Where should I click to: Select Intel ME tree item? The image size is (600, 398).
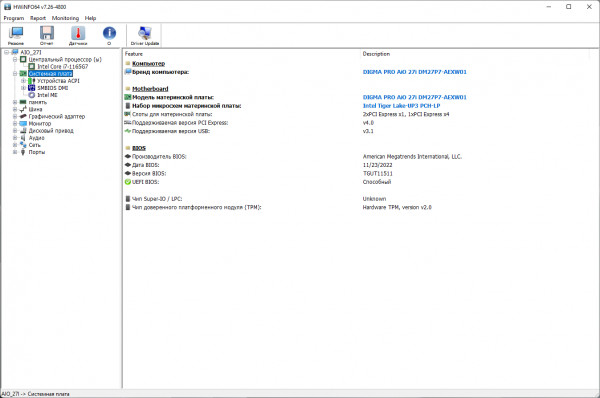tap(47, 95)
